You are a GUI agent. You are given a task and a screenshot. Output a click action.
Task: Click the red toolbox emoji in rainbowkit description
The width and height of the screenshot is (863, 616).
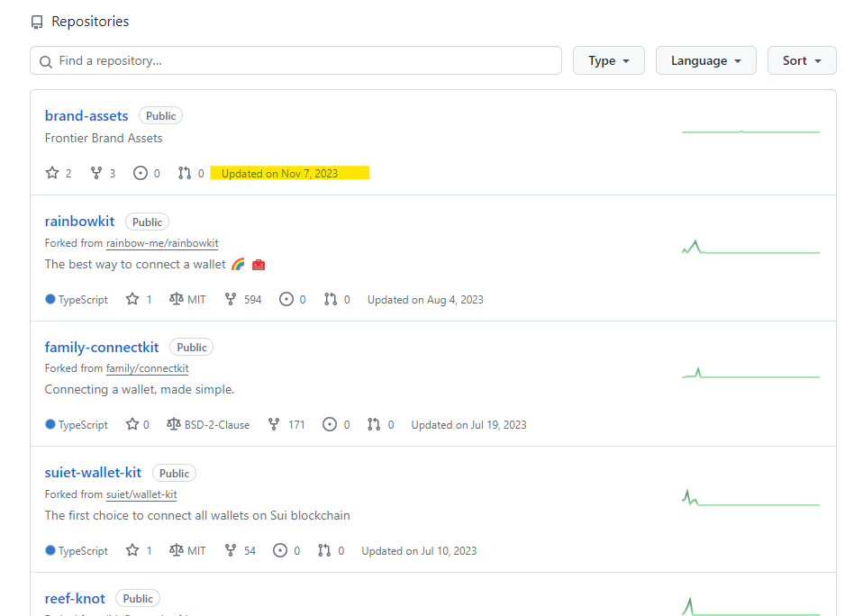tap(259, 265)
